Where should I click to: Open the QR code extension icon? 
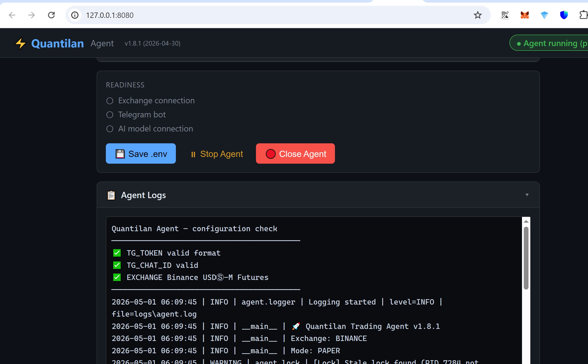(505, 15)
